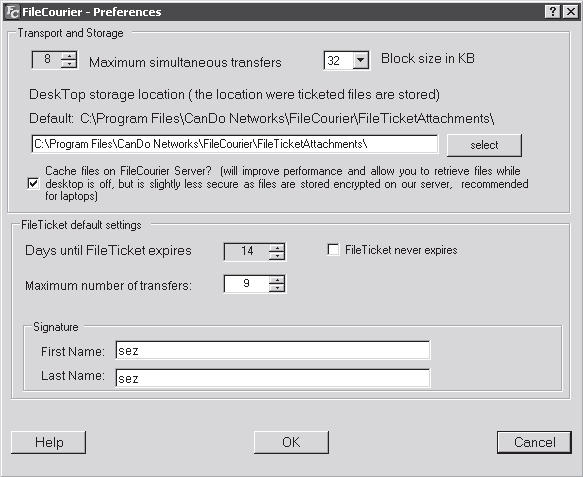Click the question mark help icon in title bar
The height and width of the screenshot is (477, 583).
pos(553,12)
